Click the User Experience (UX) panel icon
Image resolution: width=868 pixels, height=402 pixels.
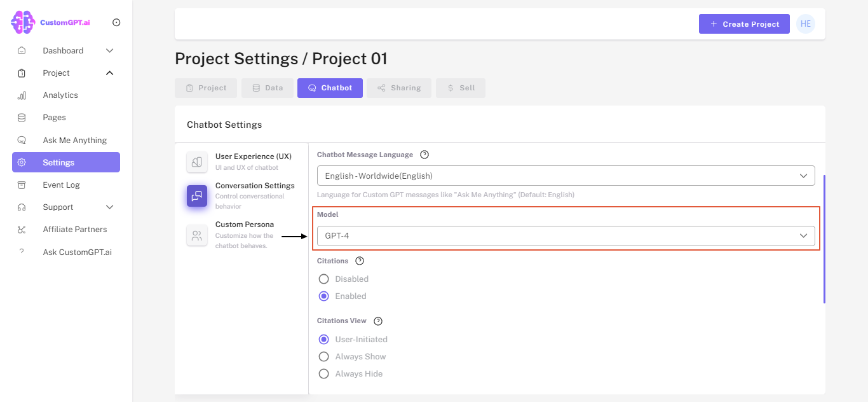pos(197,162)
